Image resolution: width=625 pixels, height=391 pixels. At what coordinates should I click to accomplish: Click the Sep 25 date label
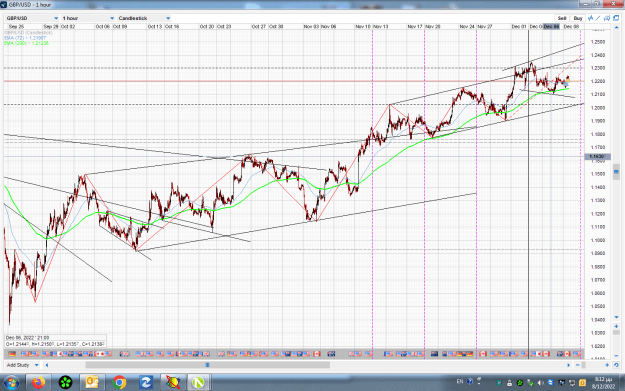(16, 26)
